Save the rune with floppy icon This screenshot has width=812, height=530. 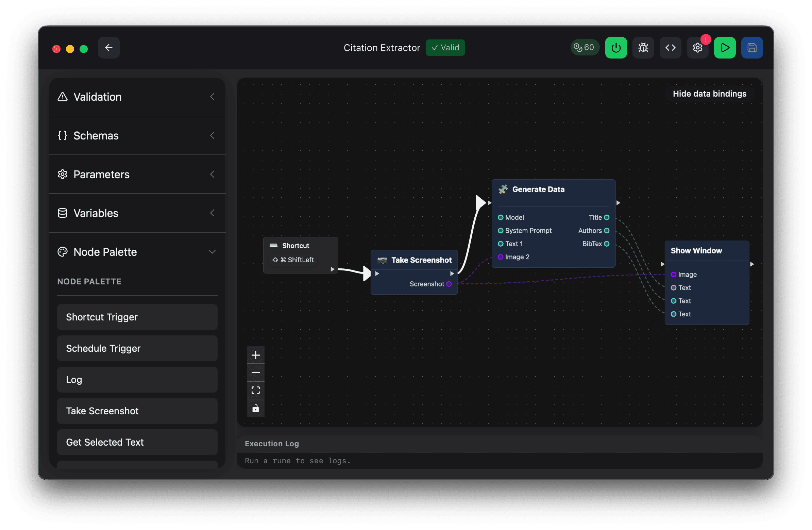(x=752, y=47)
